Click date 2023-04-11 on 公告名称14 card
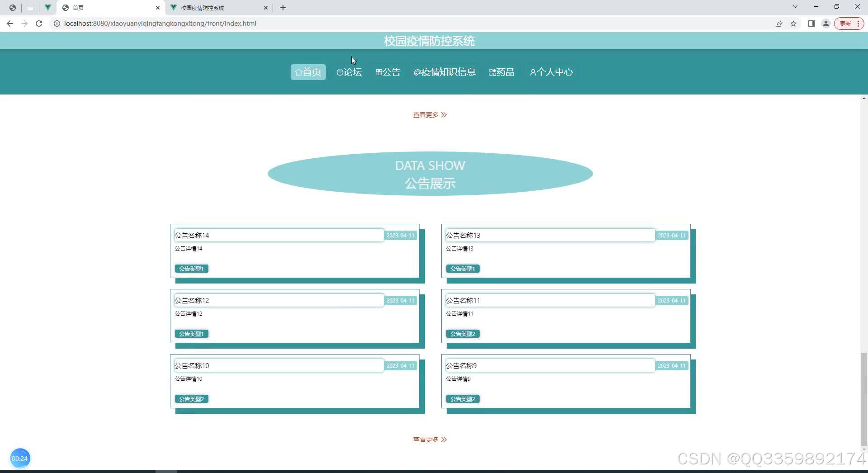Screen dimensions: 868x473 coord(400,235)
